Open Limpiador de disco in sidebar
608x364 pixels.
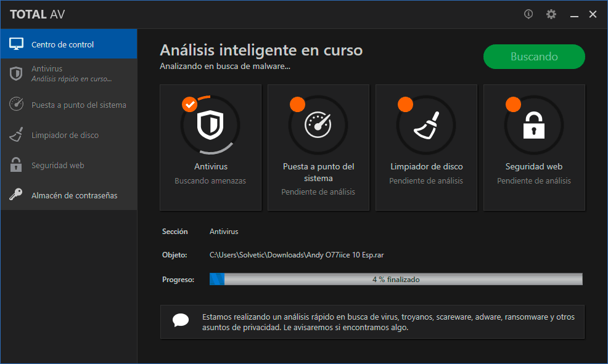pos(68,135)
